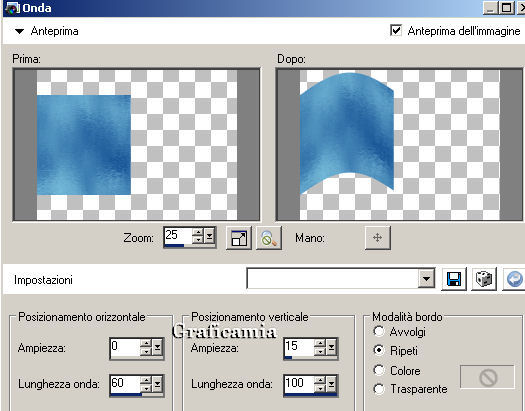Toggle Anteprima dell'immagine checkbox

(x=396, y=30)
